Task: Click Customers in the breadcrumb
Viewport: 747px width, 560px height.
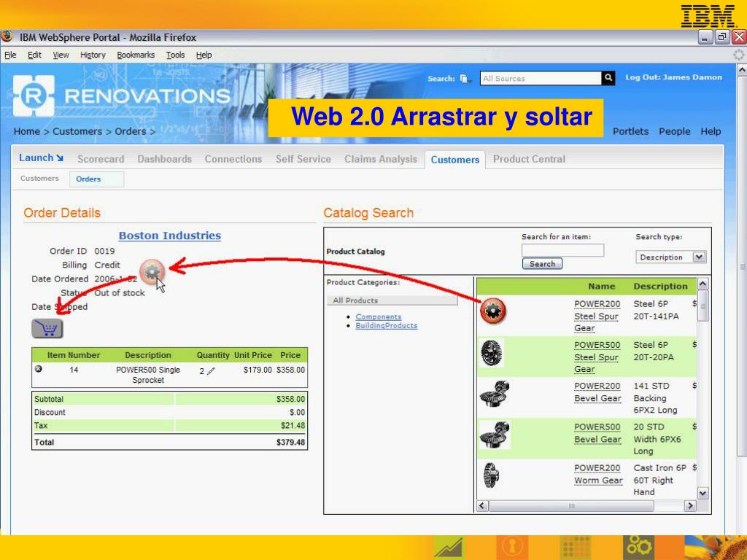Action: pos(77,131)
